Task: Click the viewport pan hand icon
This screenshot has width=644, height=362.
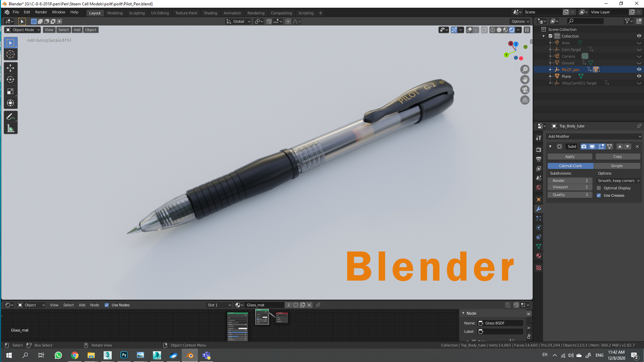Action: 525,79
